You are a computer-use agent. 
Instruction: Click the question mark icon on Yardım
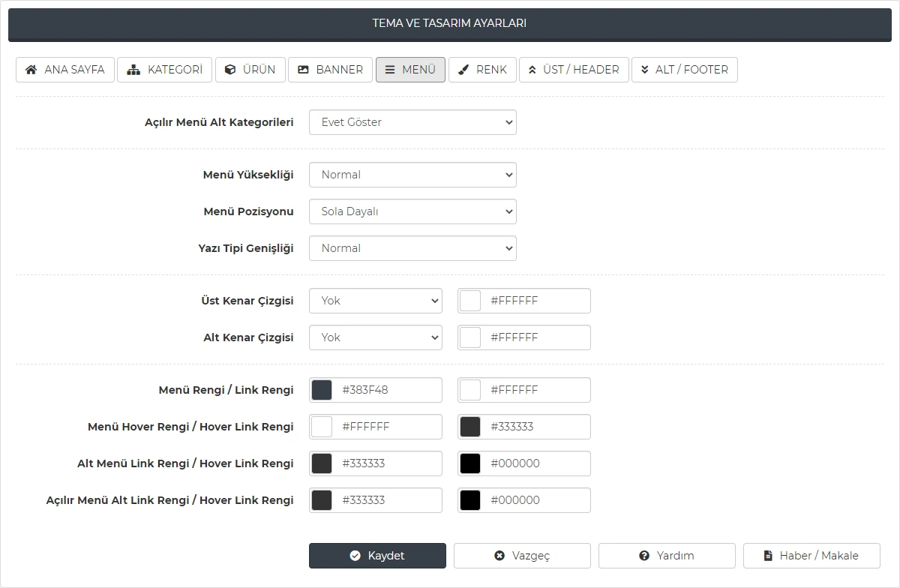[643, 556]
